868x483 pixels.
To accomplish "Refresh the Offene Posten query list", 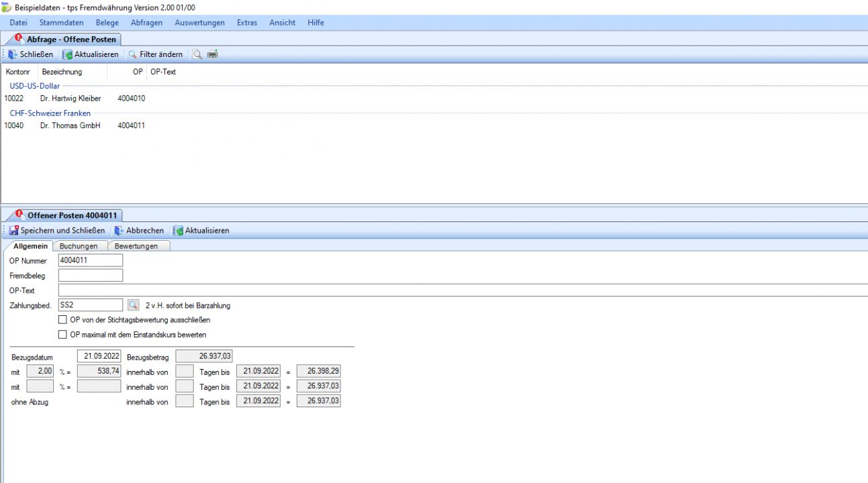I will click(91, 54).
